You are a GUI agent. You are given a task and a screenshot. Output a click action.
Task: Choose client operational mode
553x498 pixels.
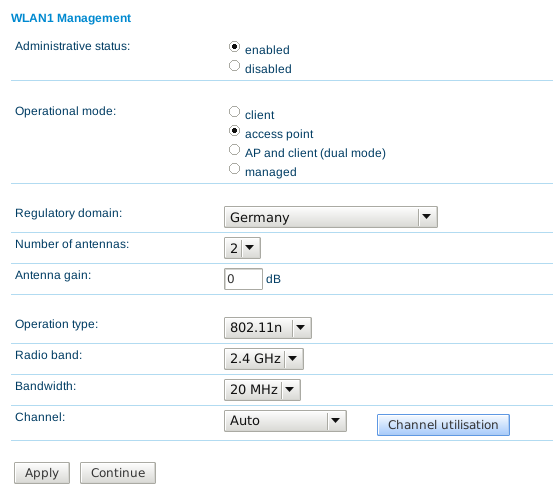[x=234, y=111]
